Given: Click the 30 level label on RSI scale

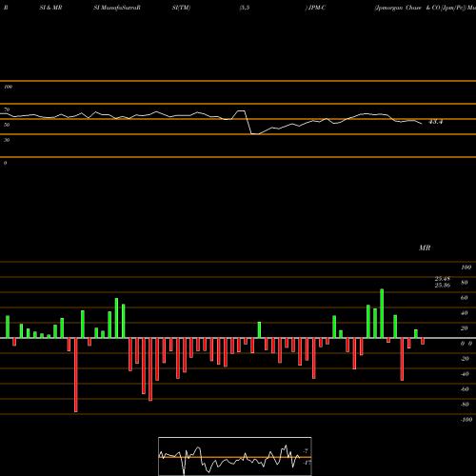Looking at the screenshot, I should (7, 140).
